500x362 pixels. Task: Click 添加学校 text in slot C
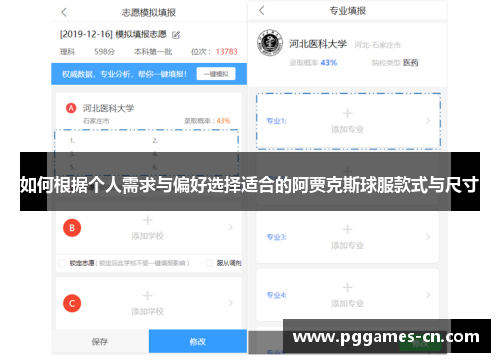click(x=147, y=311)
